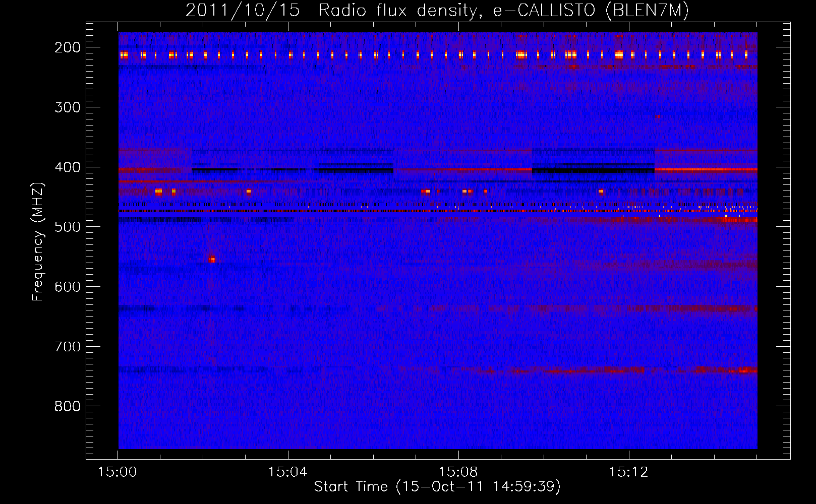Click the 15:12 time axis label
The height and width of the screenshot is (504, 816).
point(628,472)
